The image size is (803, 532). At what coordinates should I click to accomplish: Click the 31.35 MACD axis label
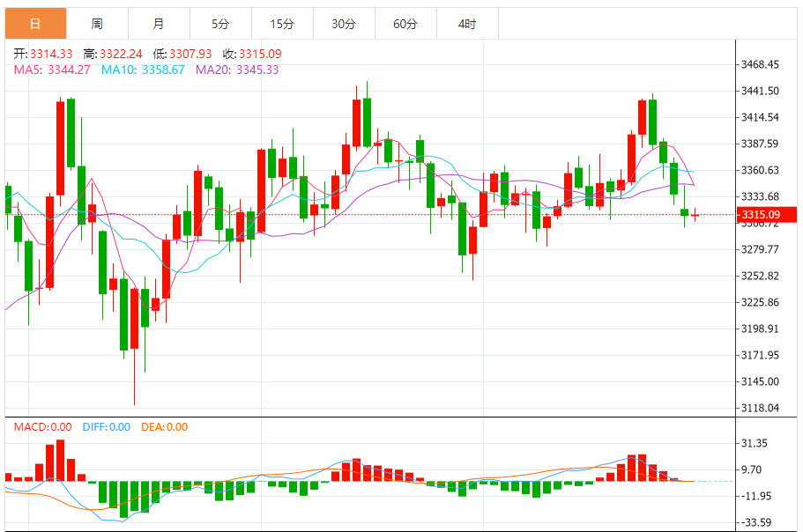click(755, 443)
